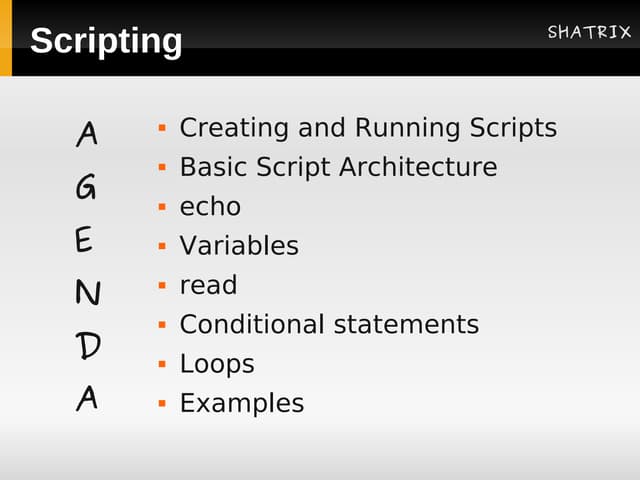Click the handwritten letter D in AGENDA

[x=88, y=345]
